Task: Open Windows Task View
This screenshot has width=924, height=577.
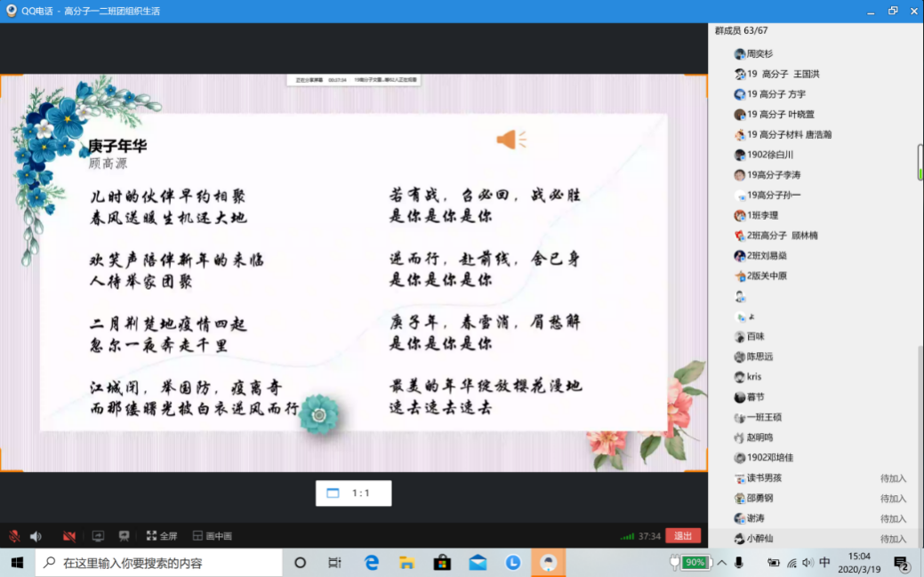Action: 334,563
